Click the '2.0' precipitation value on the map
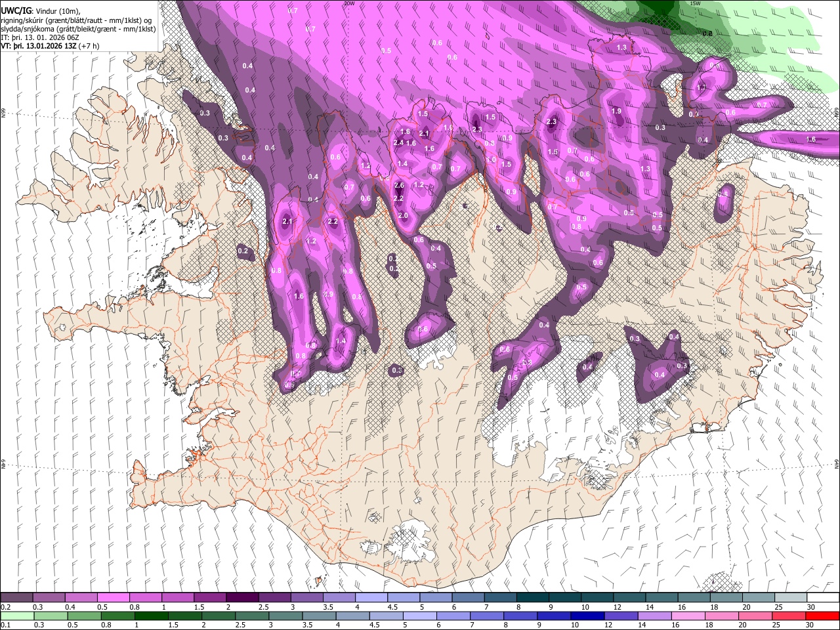Viewport: 840px width, 630px height. click(403, 216)
